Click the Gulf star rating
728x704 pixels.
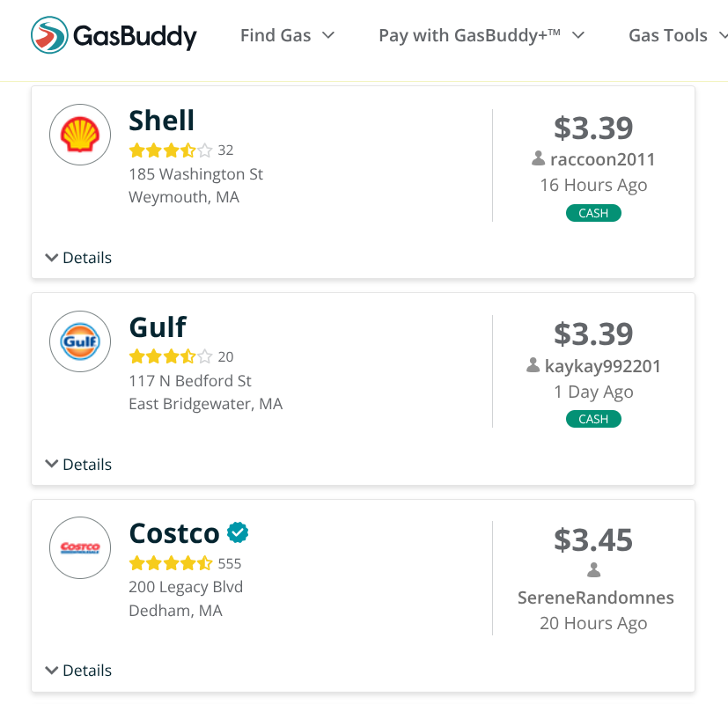[171, 357]
